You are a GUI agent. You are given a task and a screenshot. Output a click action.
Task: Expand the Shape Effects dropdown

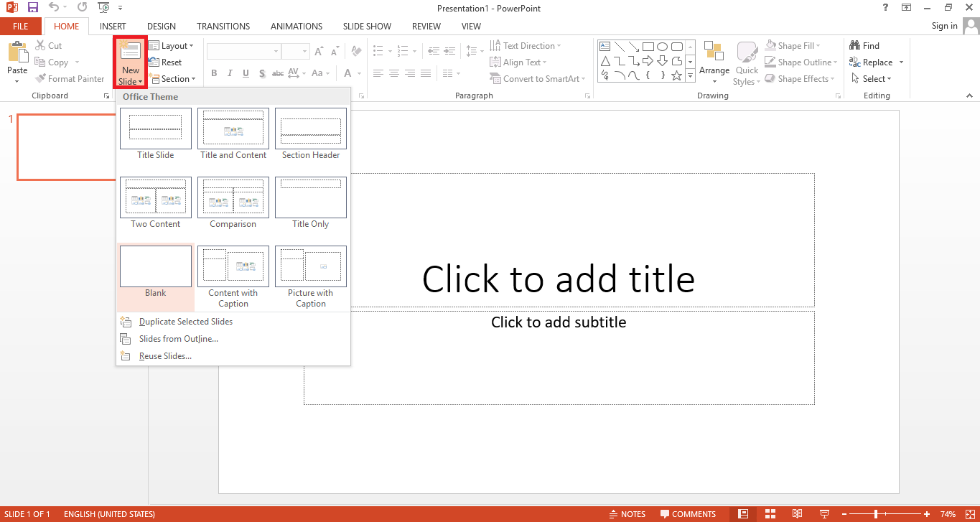click(x=800, y=79)
